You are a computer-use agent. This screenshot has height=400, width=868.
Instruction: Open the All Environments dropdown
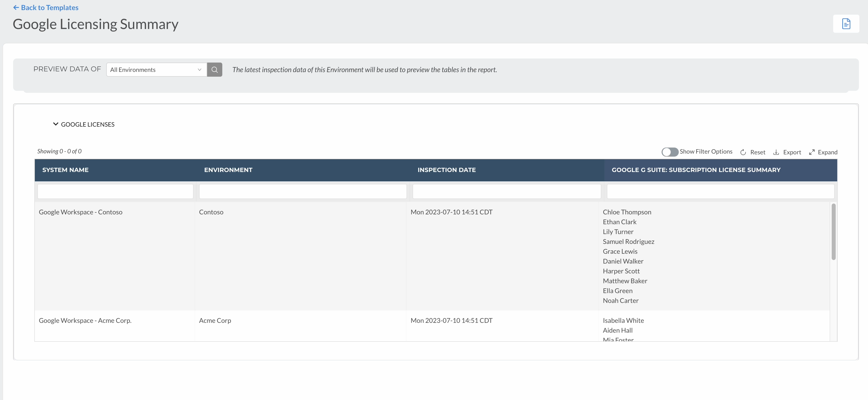click(156, 70)
